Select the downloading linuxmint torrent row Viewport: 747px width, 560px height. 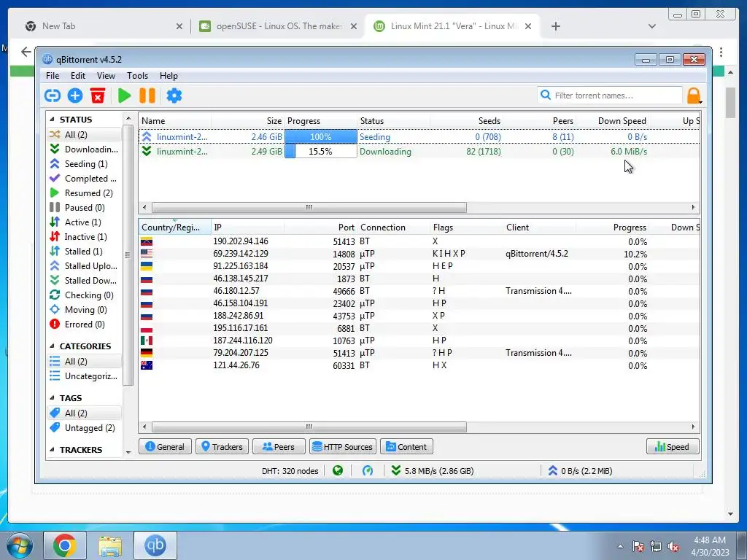[419, 152]
